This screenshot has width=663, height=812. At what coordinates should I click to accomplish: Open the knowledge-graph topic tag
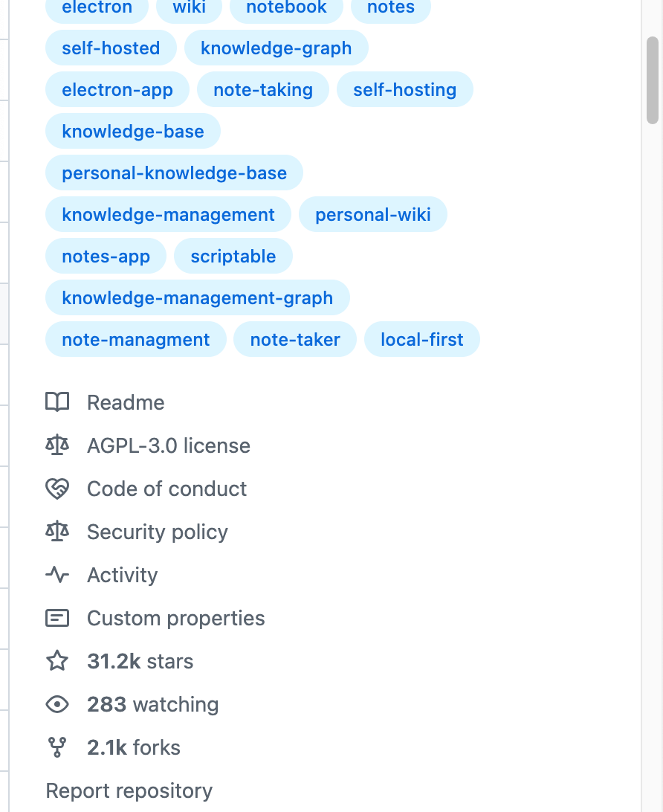pyautogui.click(x=276, y=48)
